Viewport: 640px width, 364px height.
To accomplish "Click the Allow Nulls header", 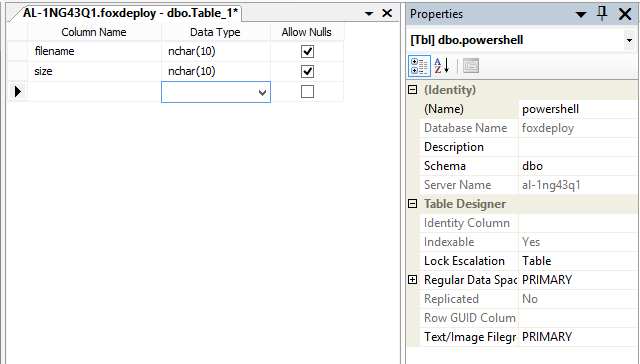I will click(x=307, y=32).
